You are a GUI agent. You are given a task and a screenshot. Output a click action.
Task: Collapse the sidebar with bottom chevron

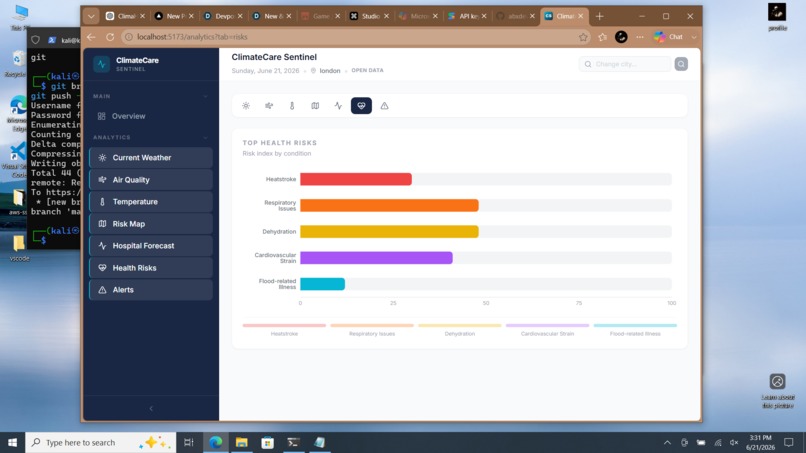coord(151,408)
